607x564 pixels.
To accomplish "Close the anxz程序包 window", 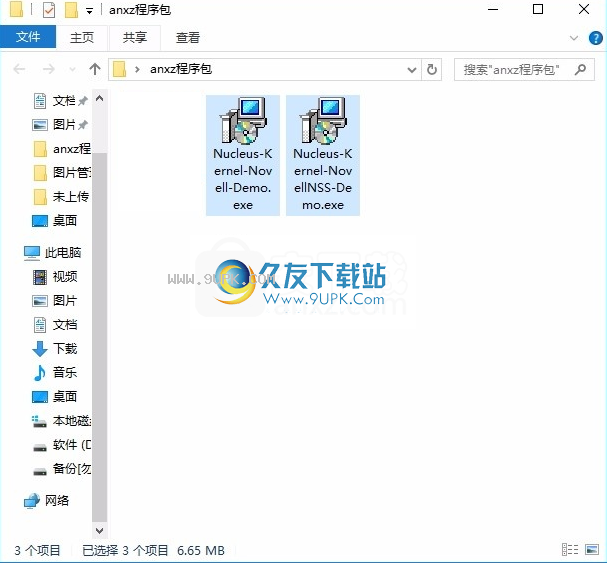I will click(x=584, y=9).
